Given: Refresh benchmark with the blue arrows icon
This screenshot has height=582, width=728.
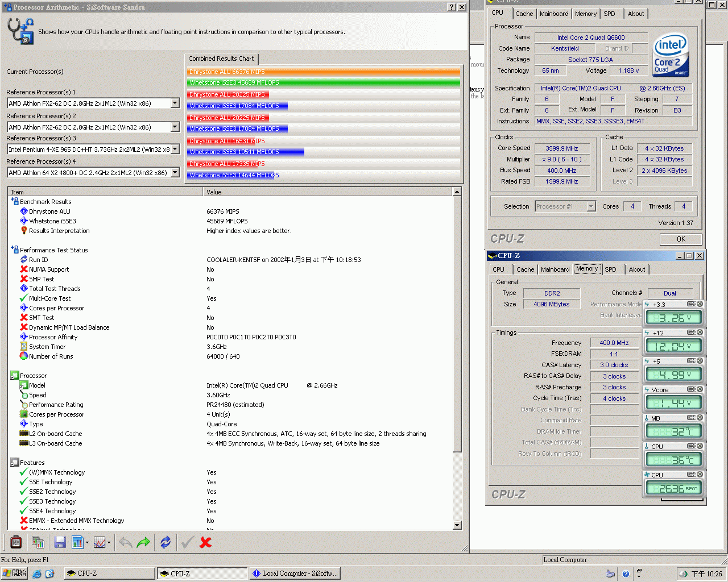Looking at the screenshot, I should point(166,542).
